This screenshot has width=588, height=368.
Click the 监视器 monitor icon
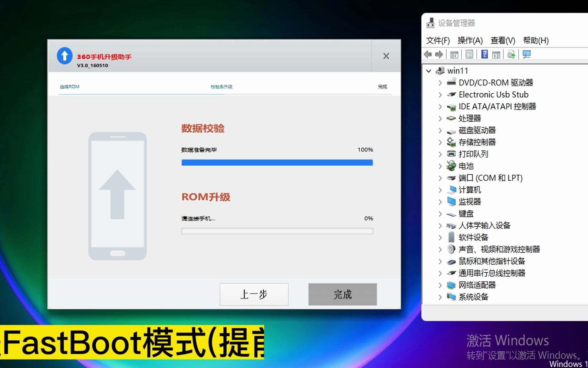click(x=452, y=201)
